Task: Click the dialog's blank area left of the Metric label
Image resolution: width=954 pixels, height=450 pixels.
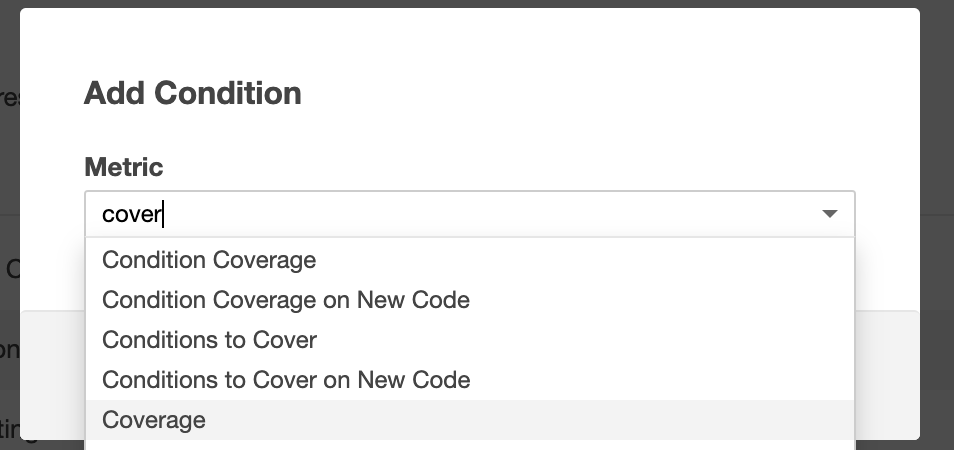Action: [52, 167]
